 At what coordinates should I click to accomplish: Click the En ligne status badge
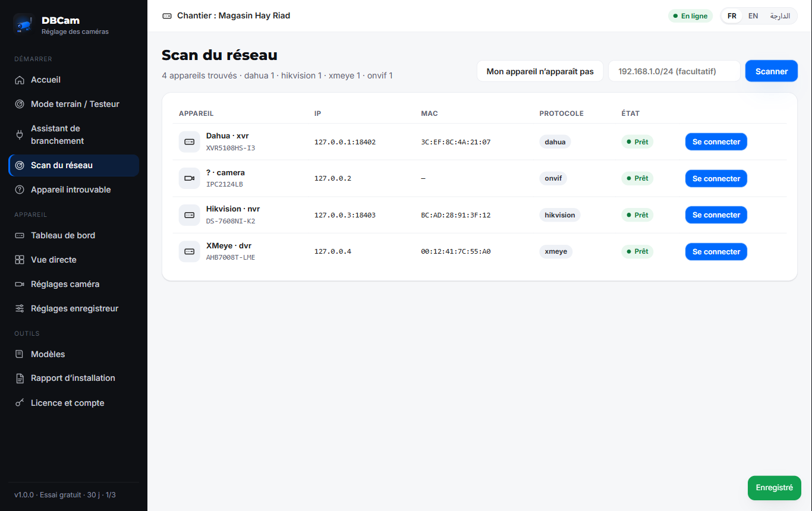(x=690, y=16)
